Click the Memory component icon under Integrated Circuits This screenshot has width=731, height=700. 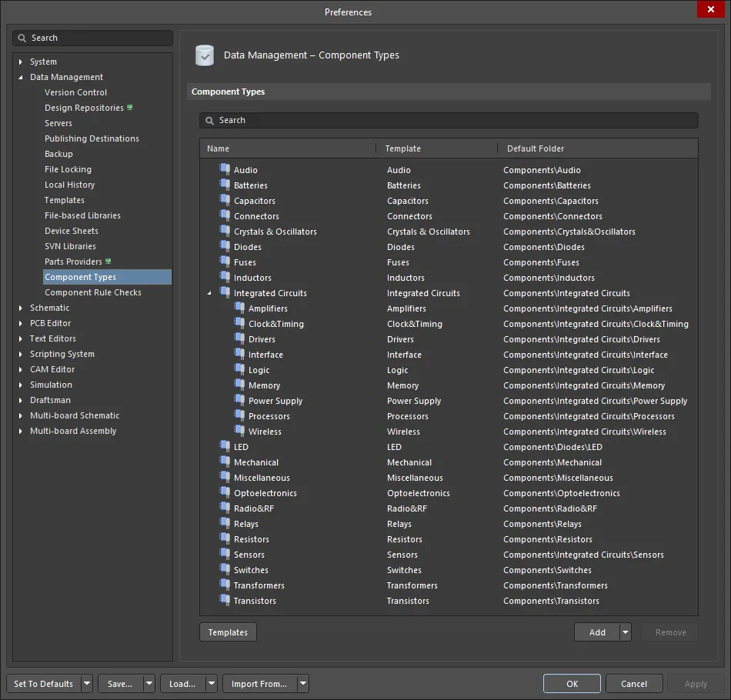click(x=241, y=385)
